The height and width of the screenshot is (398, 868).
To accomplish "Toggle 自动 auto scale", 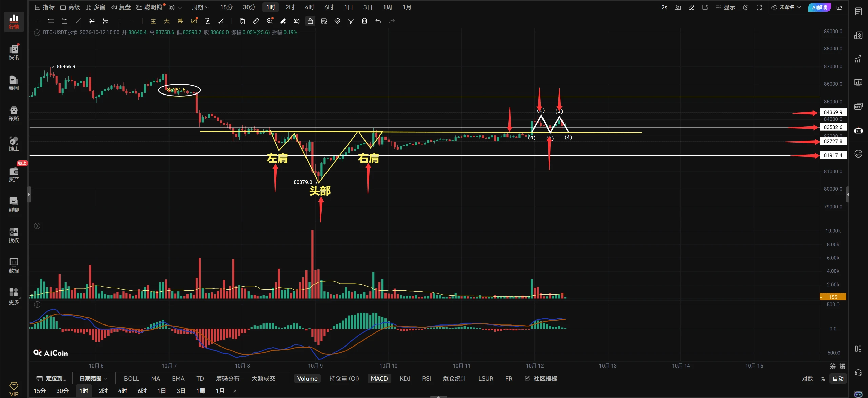I will [838, 378].
